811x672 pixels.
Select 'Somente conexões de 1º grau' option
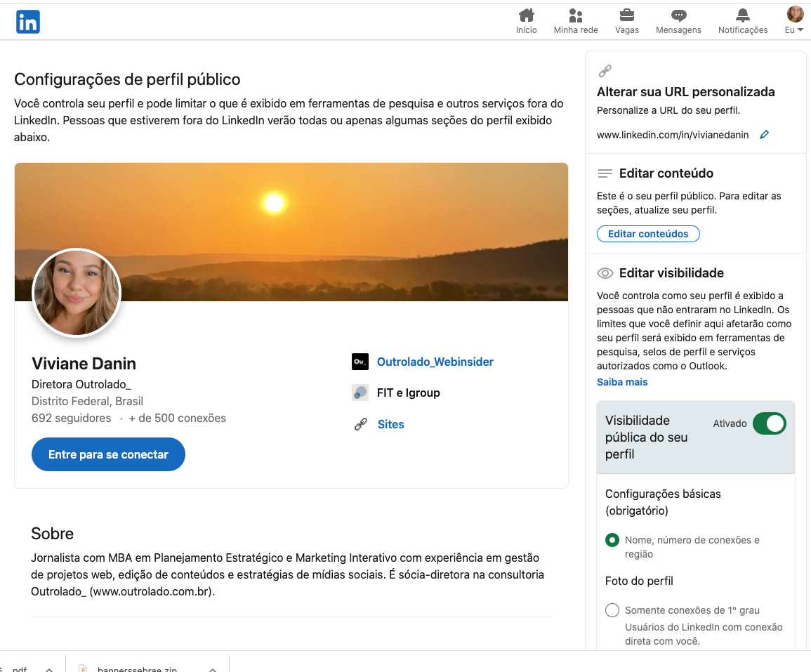[x=612, y=610]
